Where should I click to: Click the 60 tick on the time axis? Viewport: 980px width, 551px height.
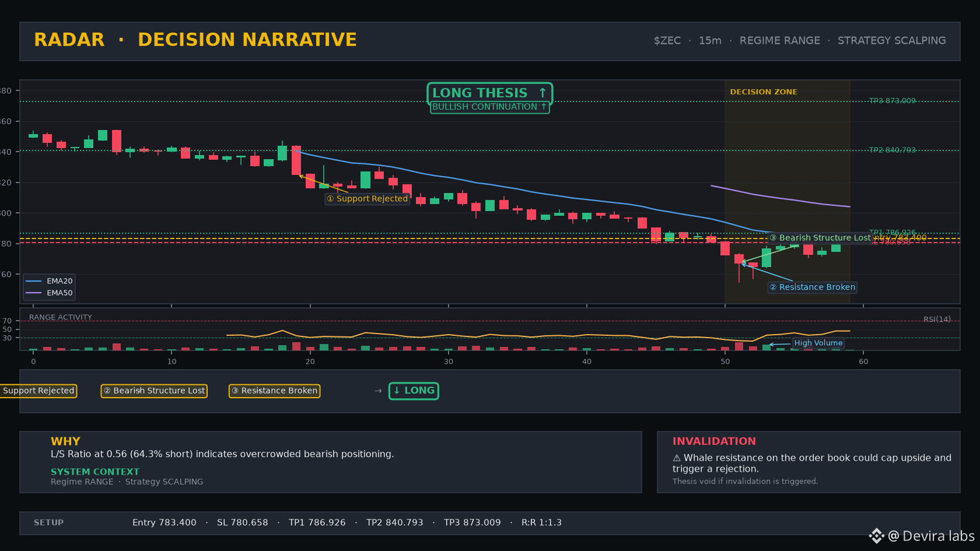[x=863, y=362]
